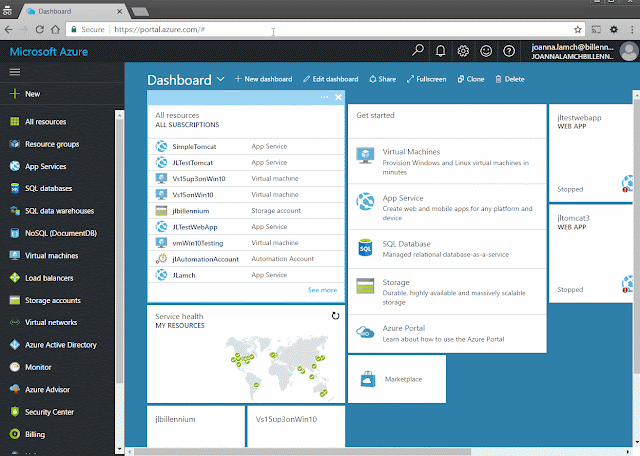The image size is (640, 456).
Task: Clone the dashboard
Action: 471,79
